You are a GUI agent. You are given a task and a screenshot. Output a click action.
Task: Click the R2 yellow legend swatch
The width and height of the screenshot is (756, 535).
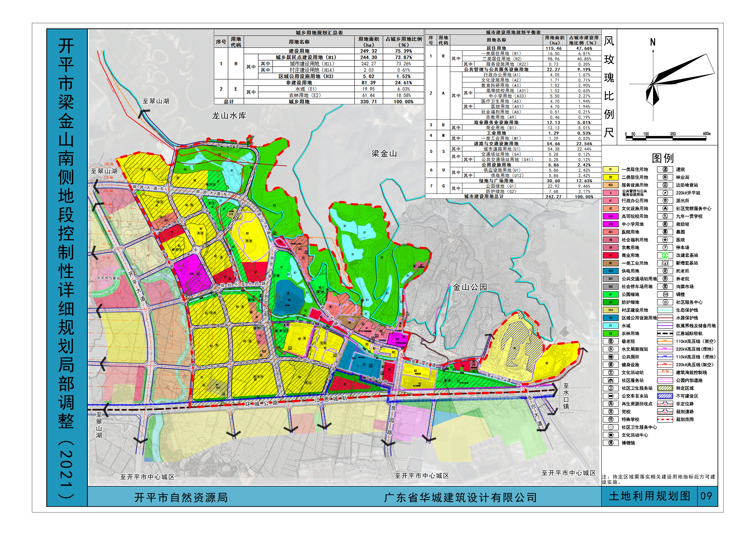(x=611, y=177)
